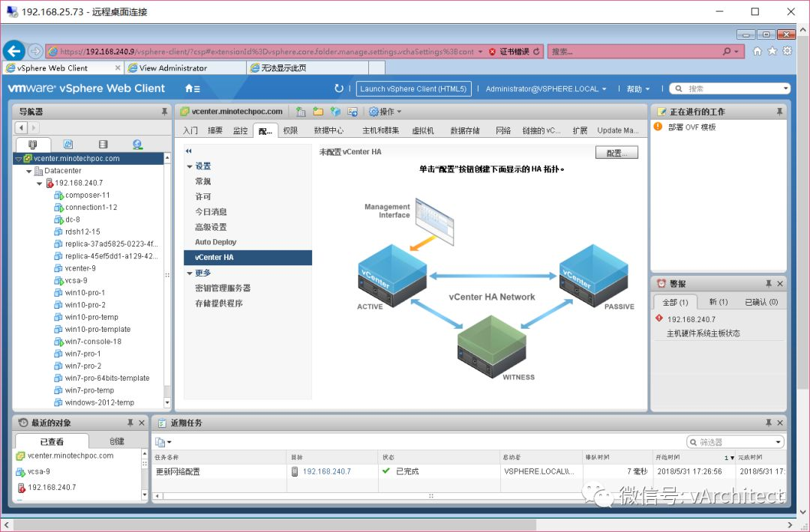Show Networking navigator view
Image resolution: width=810 pixels, height=532 pixels.
[x=137, y=145]
